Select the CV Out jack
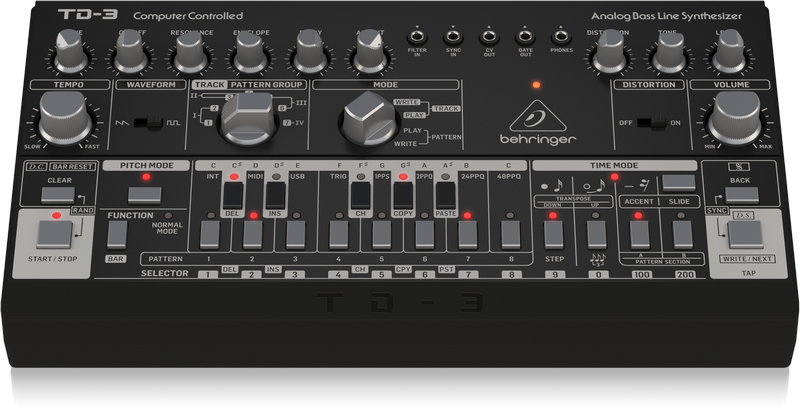800x410 pixels. tap(488, 38)
